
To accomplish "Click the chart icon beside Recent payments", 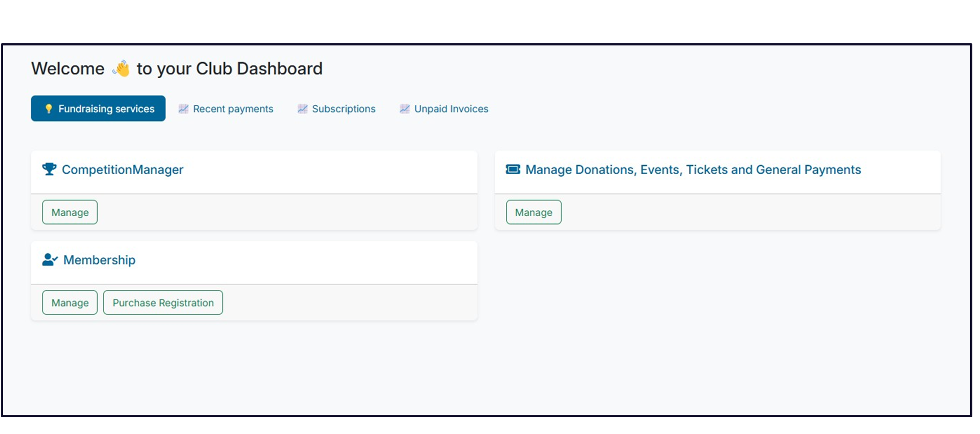I will coord(183,109).
